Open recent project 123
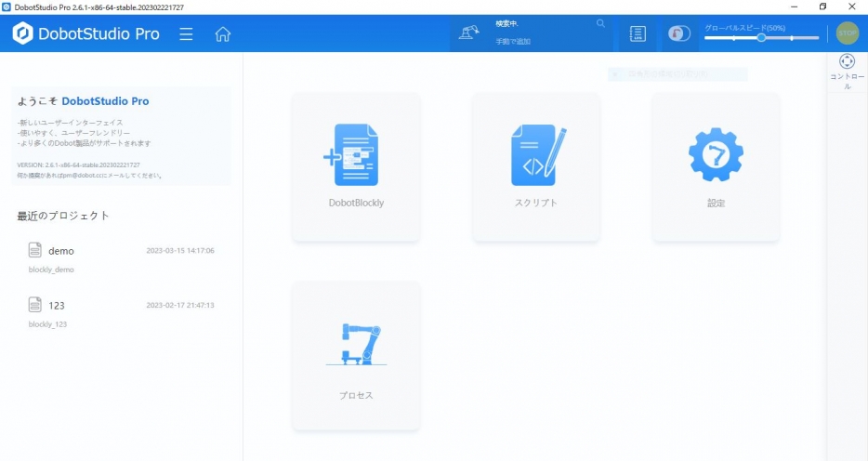The height and width of the screenshot is (461, 868). tap(121, 314)
